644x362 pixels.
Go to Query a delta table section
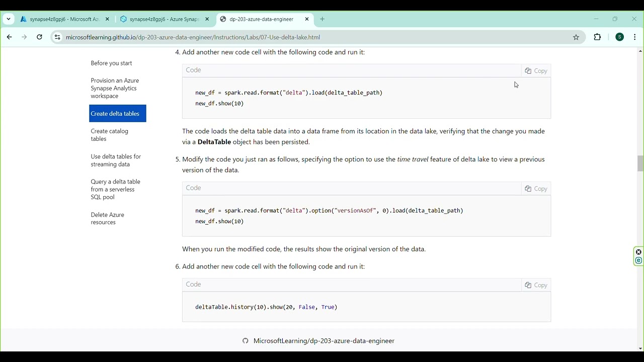click(115, 190)
